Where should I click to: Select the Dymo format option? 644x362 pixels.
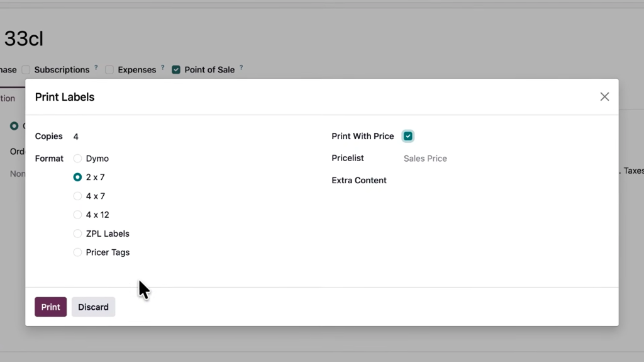pos(77,159)
